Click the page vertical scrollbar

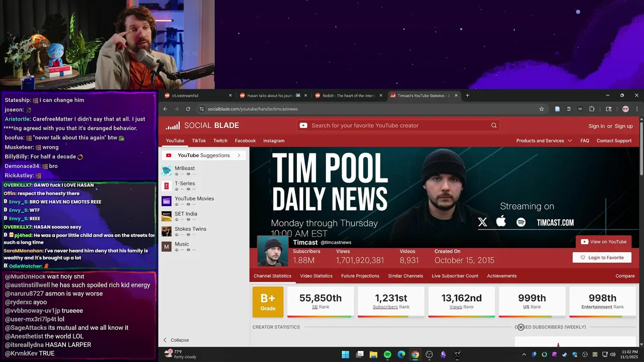[641, 148]
